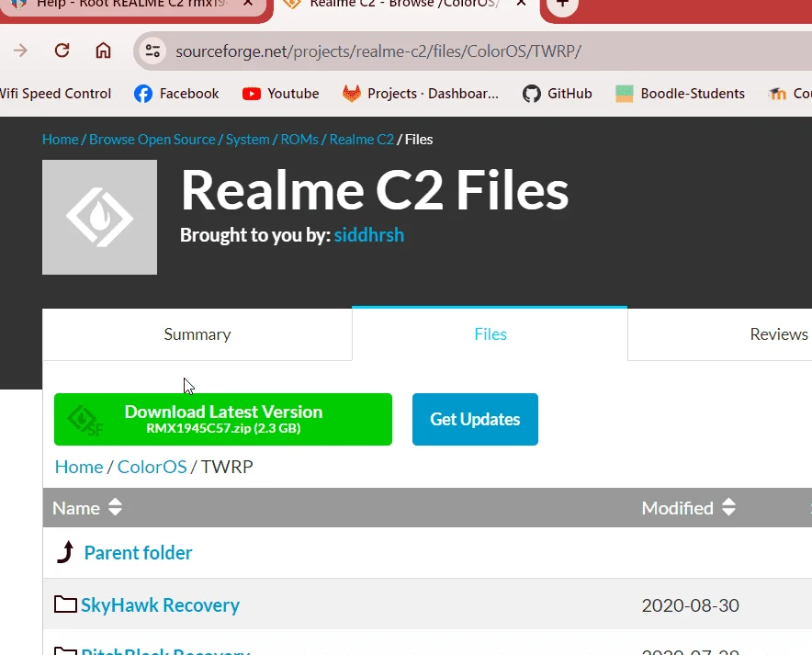The image size is (812, 655).
Task: Click System breadcrumb link
Action: (x=247, y=140)
